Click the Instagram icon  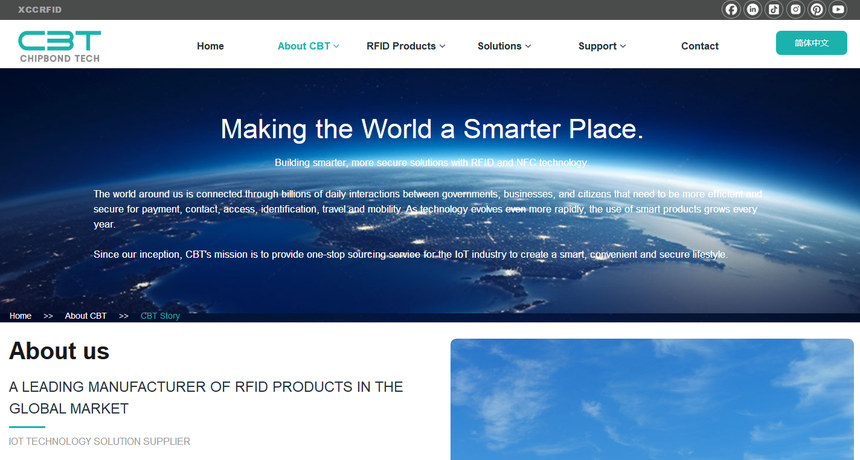click(796, 10)
